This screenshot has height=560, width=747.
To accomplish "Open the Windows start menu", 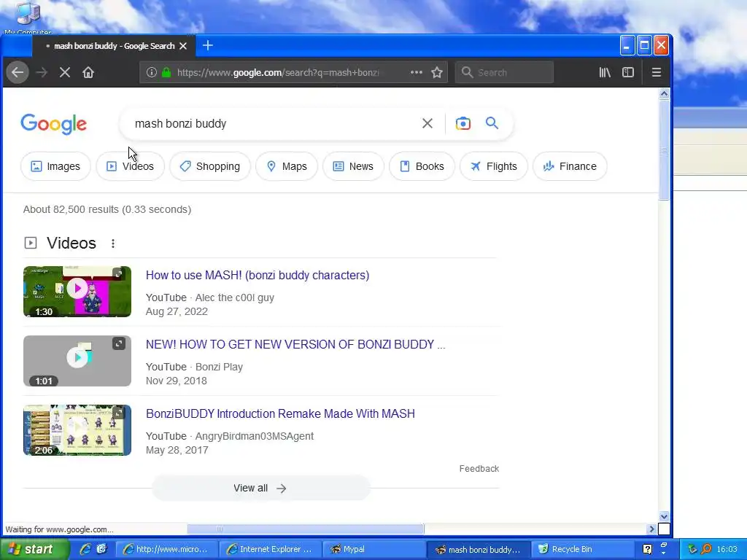I will (x=34, y=549).
